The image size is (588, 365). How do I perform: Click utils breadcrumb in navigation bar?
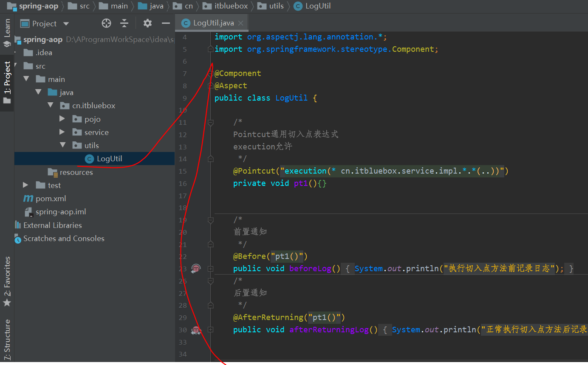point(271,6)
